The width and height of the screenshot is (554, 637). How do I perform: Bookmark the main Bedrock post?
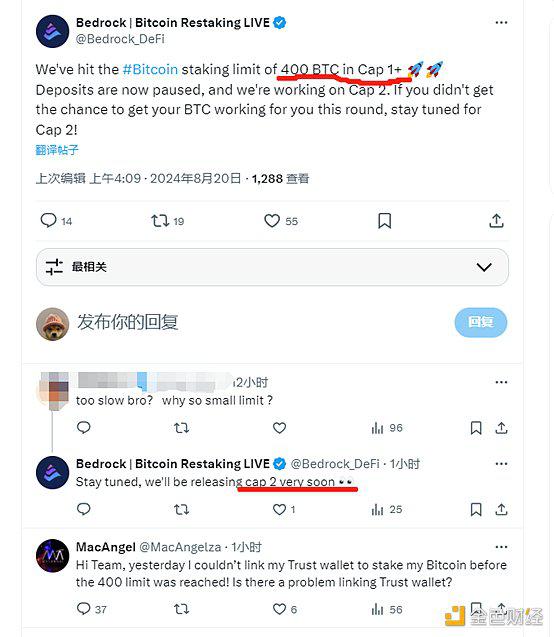coord(384,221)
